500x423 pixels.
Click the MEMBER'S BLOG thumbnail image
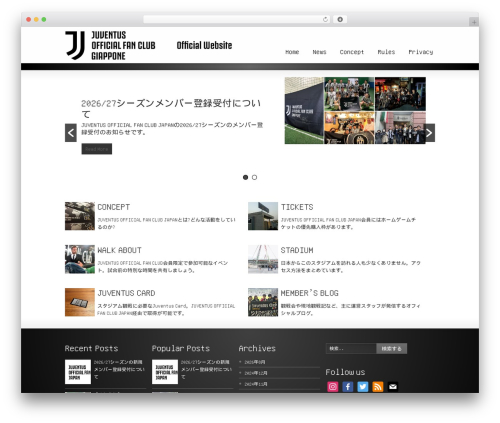point(263,302)
